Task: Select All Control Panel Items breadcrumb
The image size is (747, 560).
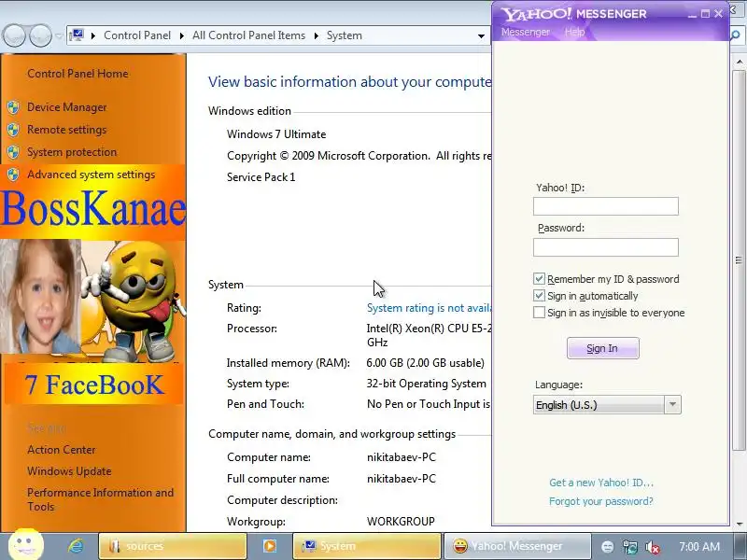Action: (x=248, y=35)
